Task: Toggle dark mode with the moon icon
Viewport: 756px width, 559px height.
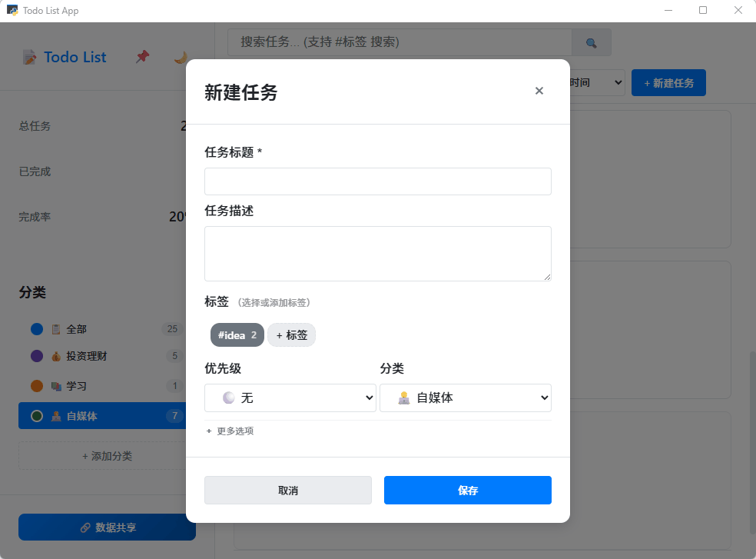Action: tap(180, 58)
